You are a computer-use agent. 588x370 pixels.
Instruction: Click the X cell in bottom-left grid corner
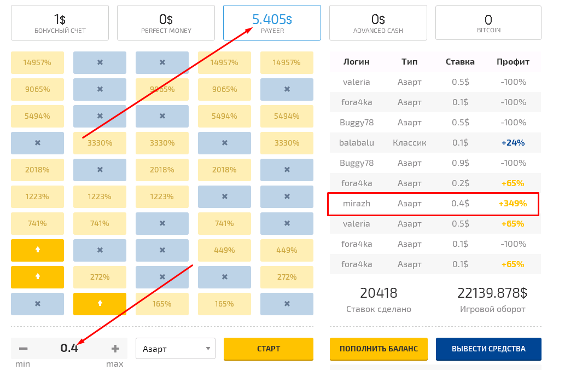[37, 304]
